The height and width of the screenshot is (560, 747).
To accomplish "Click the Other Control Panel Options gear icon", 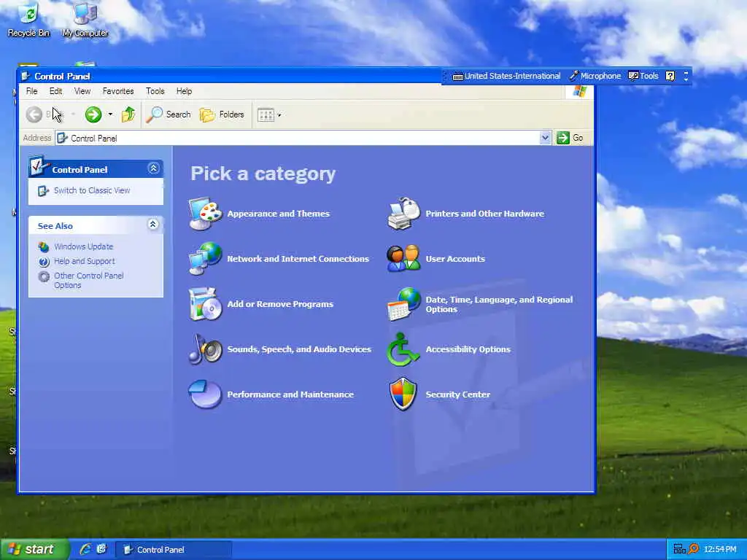I will [44, 276].
